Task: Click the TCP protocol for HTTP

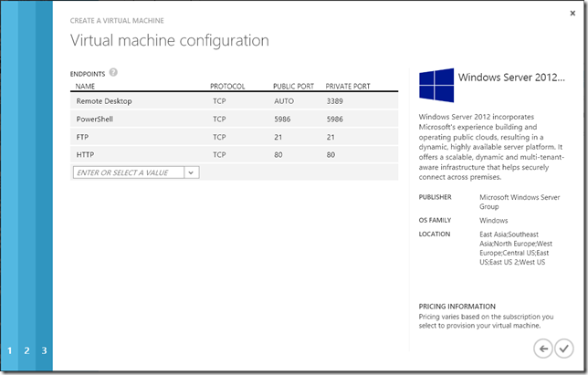Action: tap(219, 155)
